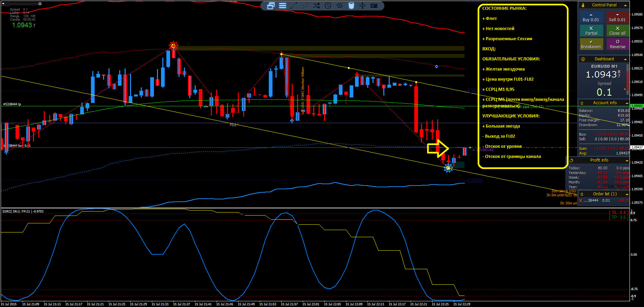
Task: Click the green 1.09483 price tag on axis
Action: [x=637, y=106]
